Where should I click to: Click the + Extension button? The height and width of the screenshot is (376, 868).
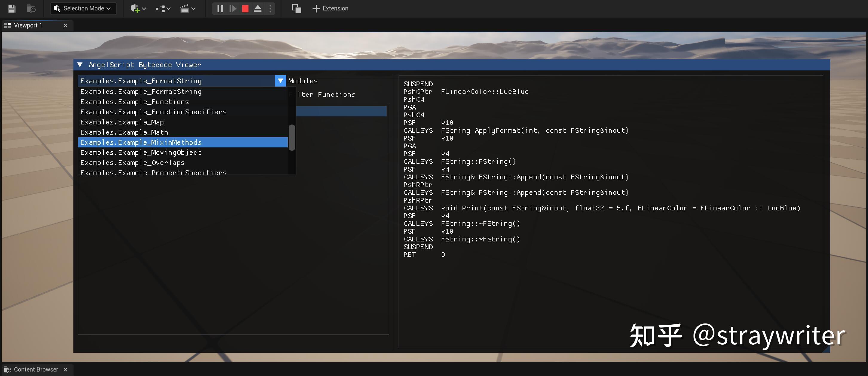(x=330, y=8)
